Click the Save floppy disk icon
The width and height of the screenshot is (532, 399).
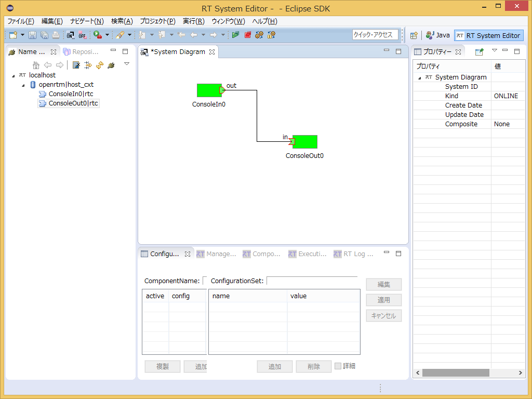pyautogui.click(x=32, y=35)
